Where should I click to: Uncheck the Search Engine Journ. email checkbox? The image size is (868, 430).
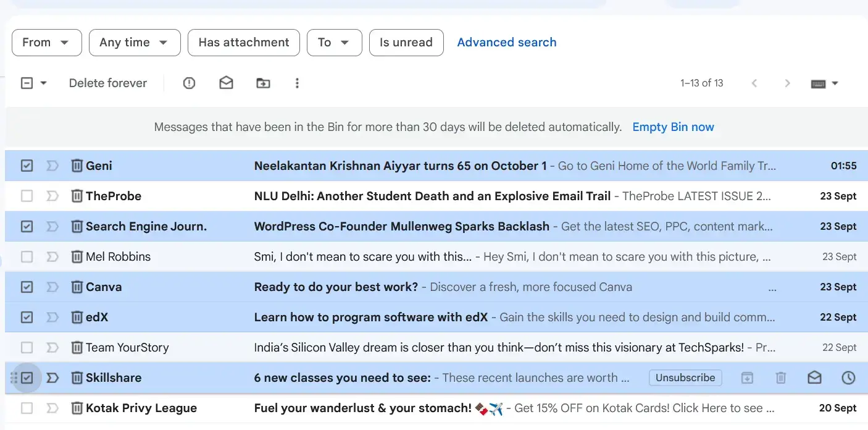(27, 226)
